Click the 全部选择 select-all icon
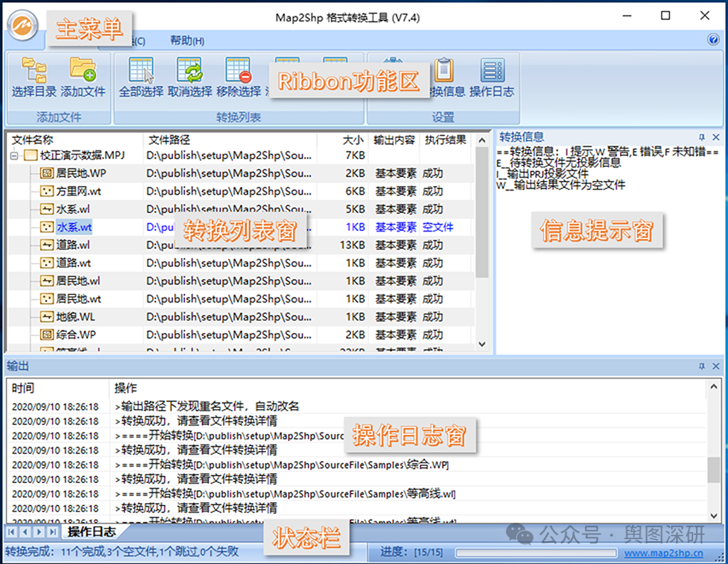Viewport: 728px width, 564px height. point(141,70)
